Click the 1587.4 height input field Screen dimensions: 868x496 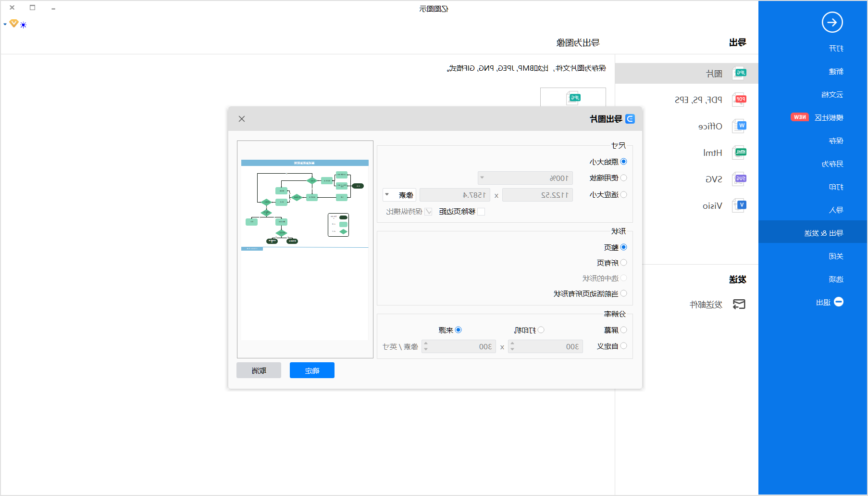(x=455, y=195)
